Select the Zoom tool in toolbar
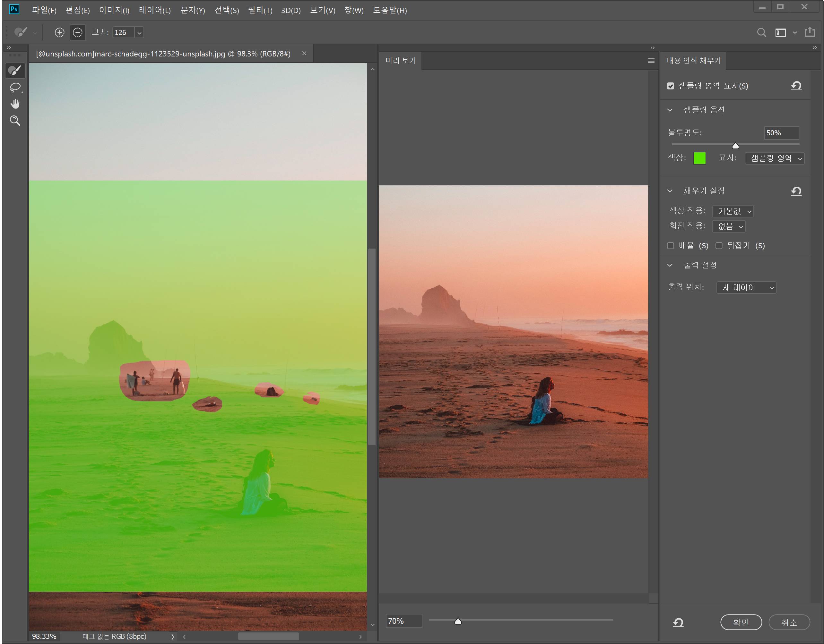 pos(15,121)
